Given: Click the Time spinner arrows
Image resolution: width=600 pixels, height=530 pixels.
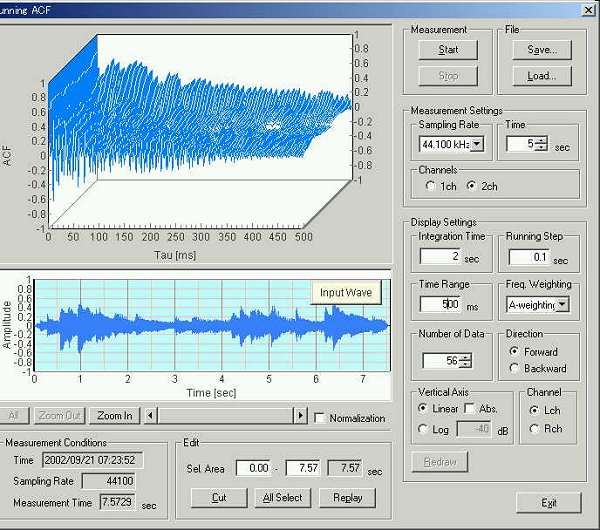Looking at the screenshot, I should (541, 145).
